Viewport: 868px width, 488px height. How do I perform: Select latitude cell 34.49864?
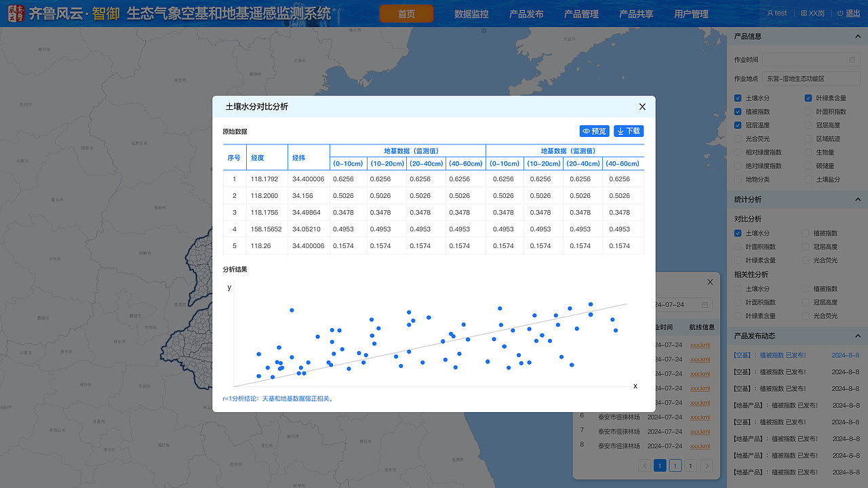point(309,212)
